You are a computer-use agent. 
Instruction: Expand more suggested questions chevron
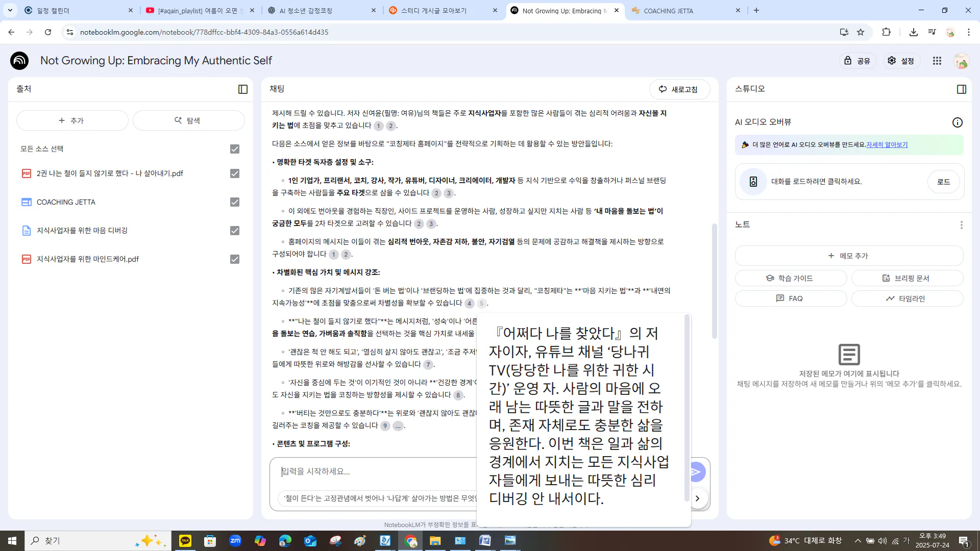tap(698, 498)
